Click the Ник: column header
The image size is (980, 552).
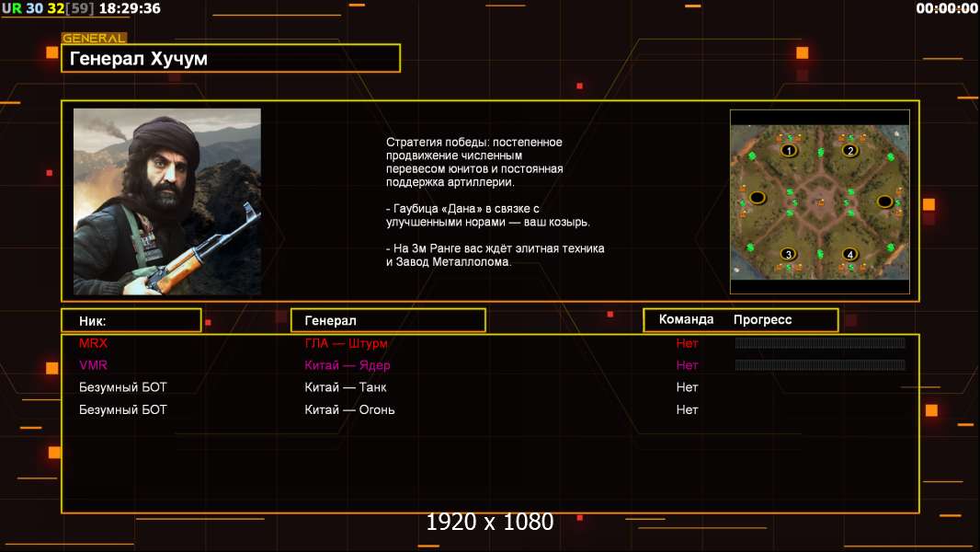[131, 321]
